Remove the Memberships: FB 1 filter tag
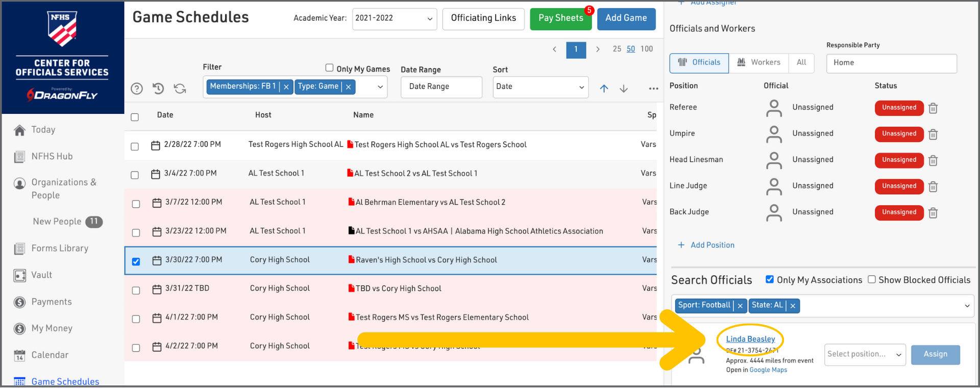 tap(286, 87)
